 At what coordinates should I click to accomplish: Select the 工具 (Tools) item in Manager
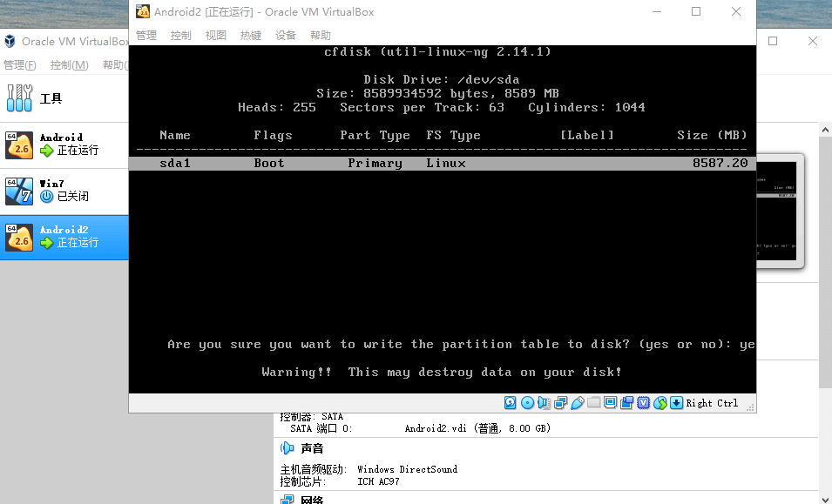coord(51,98)
